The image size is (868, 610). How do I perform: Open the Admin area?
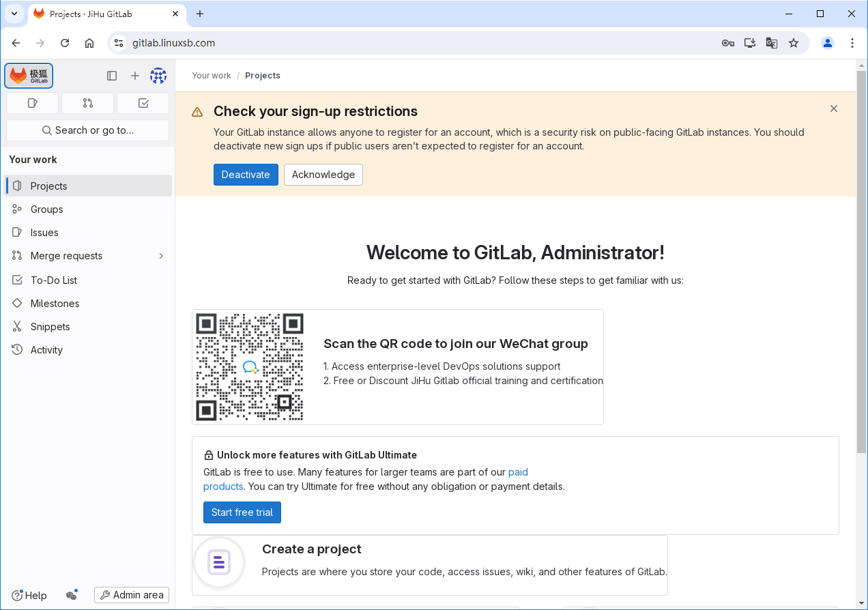click(x=132, y=595)
